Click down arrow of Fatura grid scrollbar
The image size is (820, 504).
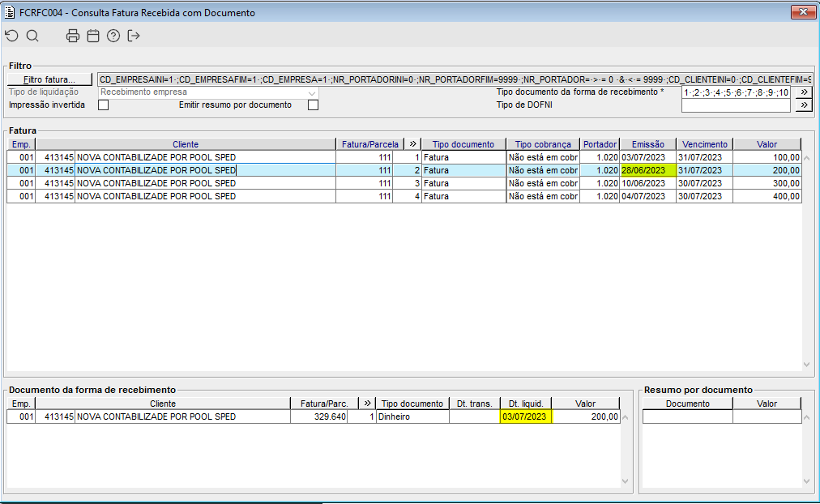click(x=806, y=365)
